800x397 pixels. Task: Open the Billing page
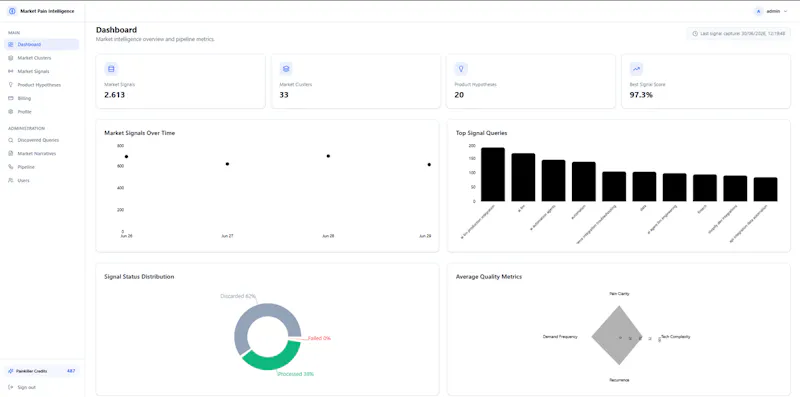click(41, 98)
